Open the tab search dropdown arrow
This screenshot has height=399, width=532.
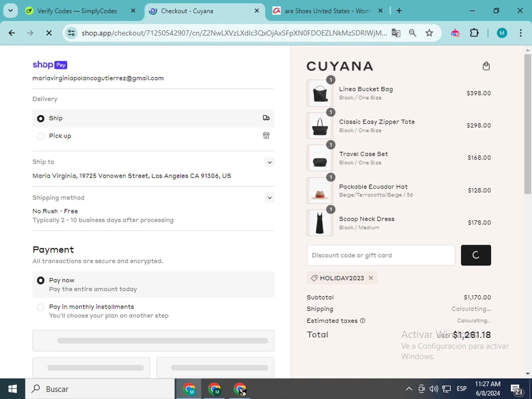(11, 11)
